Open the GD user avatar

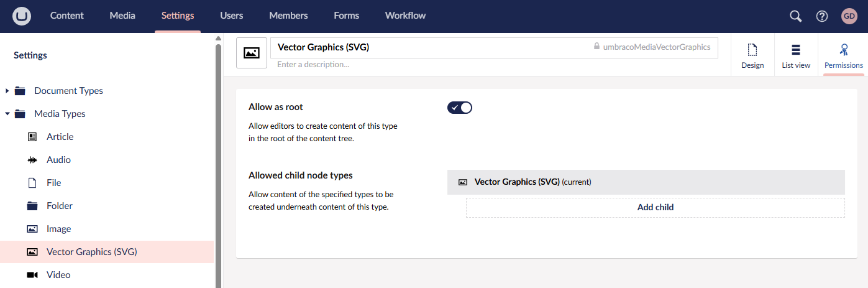(849, 16)
